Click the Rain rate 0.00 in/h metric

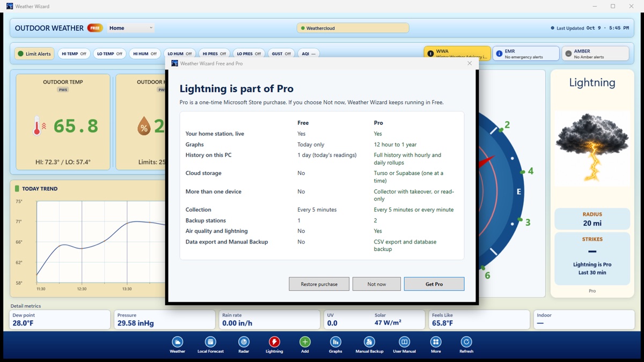click(270, 320)
